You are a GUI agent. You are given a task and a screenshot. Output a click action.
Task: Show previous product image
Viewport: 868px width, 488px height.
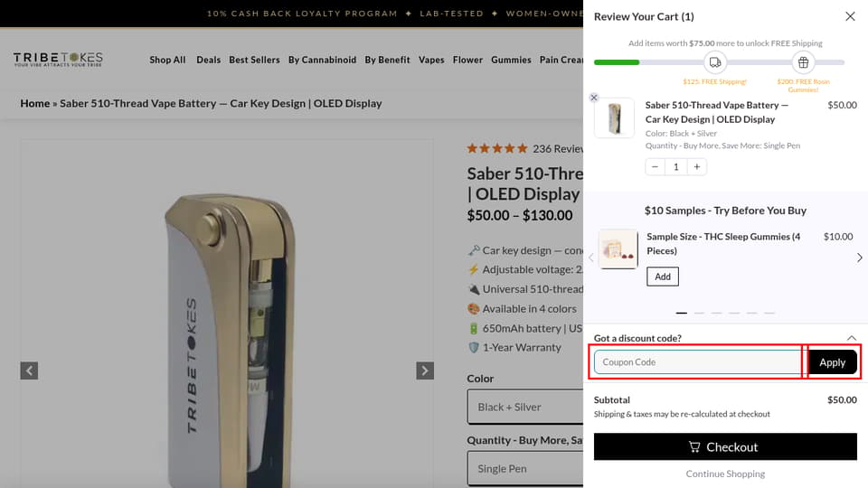point(29,371)
